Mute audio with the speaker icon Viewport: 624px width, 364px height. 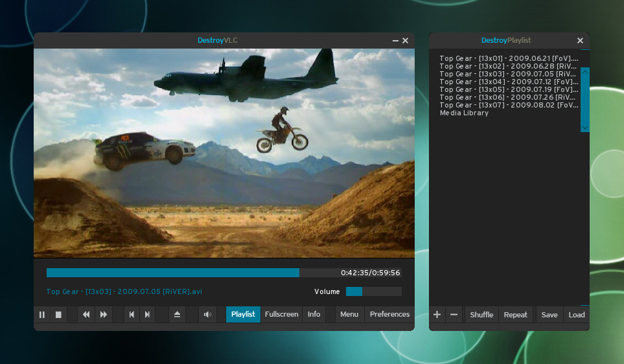click(207, 315)
